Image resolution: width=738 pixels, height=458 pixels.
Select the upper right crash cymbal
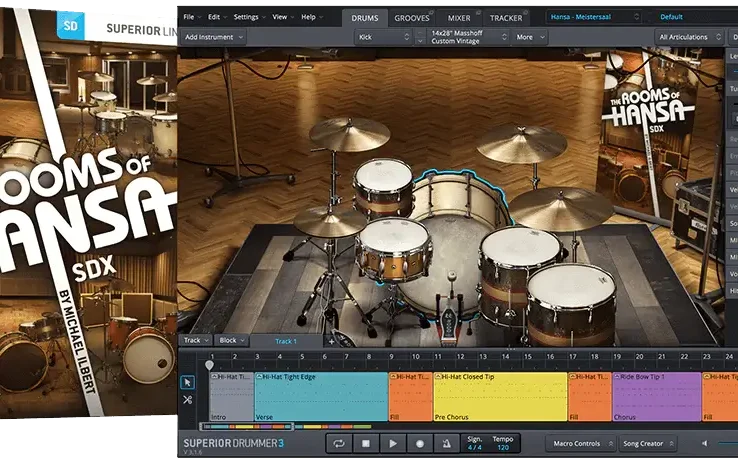(521, 144)
